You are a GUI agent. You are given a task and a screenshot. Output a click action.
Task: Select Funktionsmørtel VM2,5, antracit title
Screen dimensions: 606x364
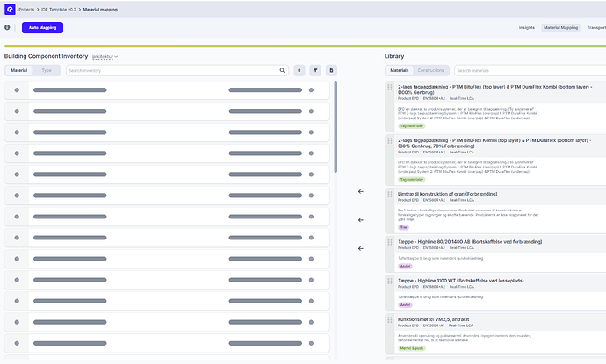coord(434,319)
